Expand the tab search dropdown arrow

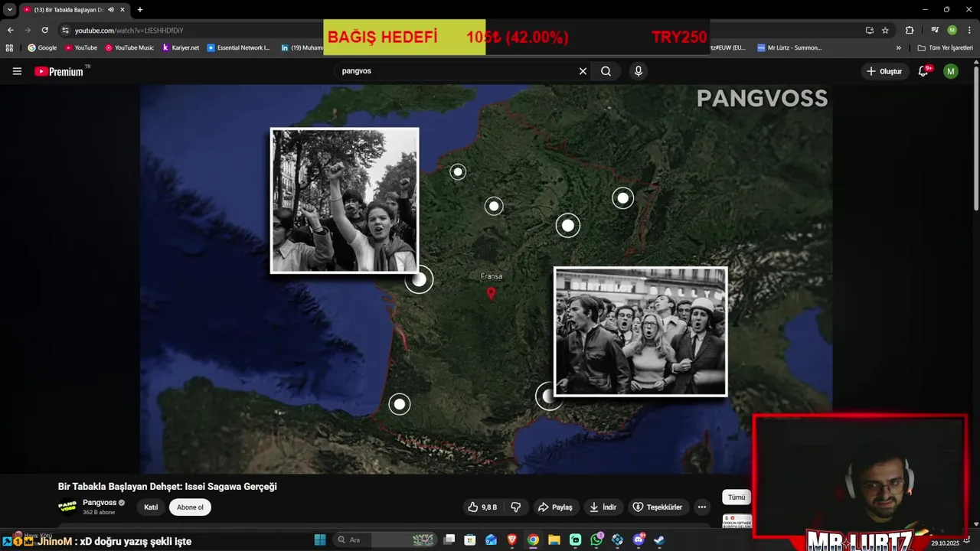[x=9, y=10]
